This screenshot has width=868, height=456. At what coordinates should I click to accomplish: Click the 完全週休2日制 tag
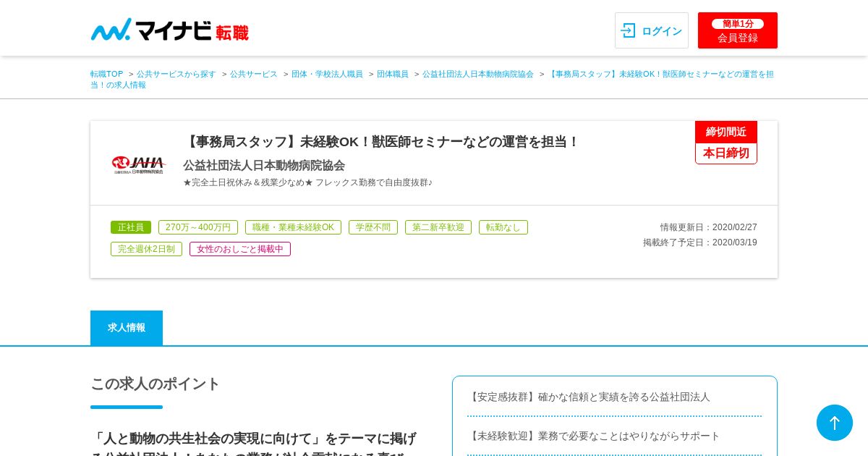pyautogui.click(x=146, y=249)
